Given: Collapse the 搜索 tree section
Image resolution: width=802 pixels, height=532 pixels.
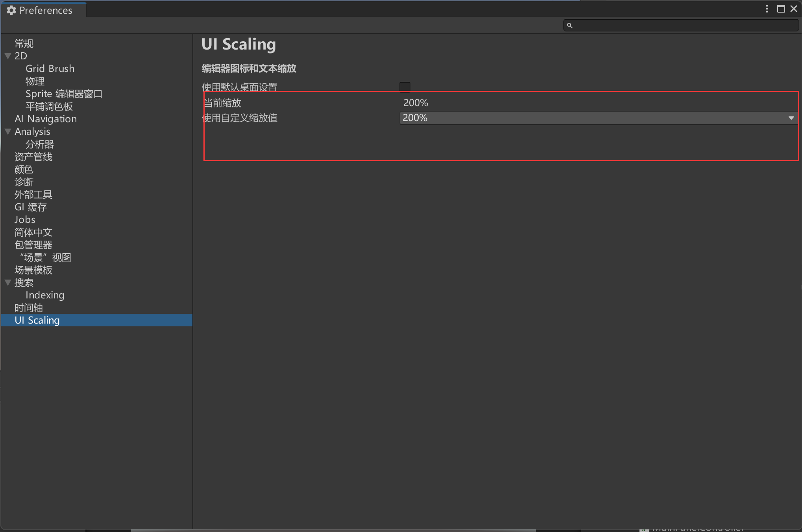Looking at the screenshot, I should point(8,283).
